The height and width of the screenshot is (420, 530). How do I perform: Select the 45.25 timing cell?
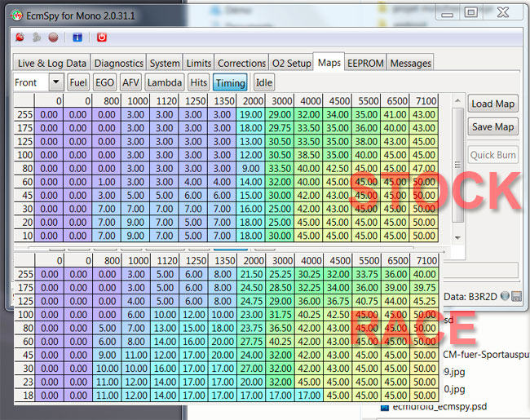425,301
